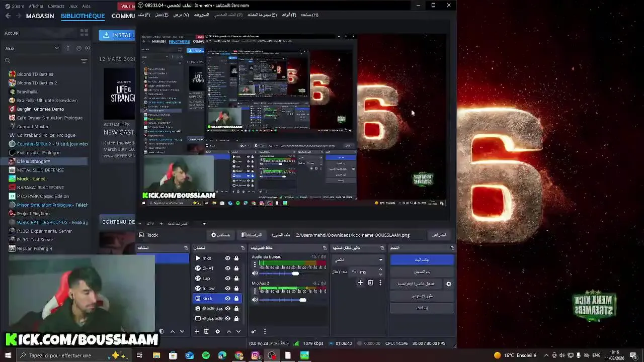Open advanced audio properties gears icon

254,331
